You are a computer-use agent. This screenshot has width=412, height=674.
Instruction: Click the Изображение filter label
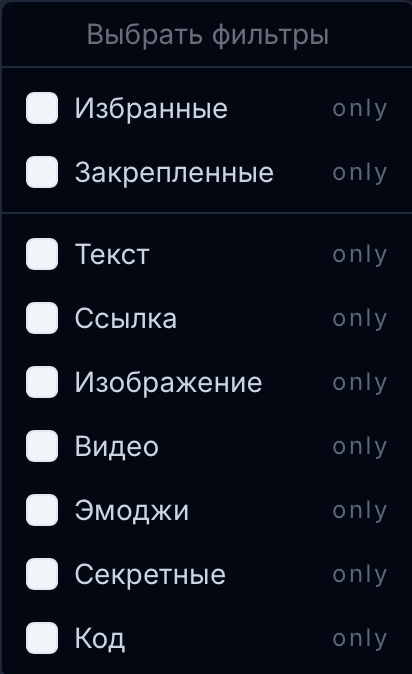tap(168, 382)
